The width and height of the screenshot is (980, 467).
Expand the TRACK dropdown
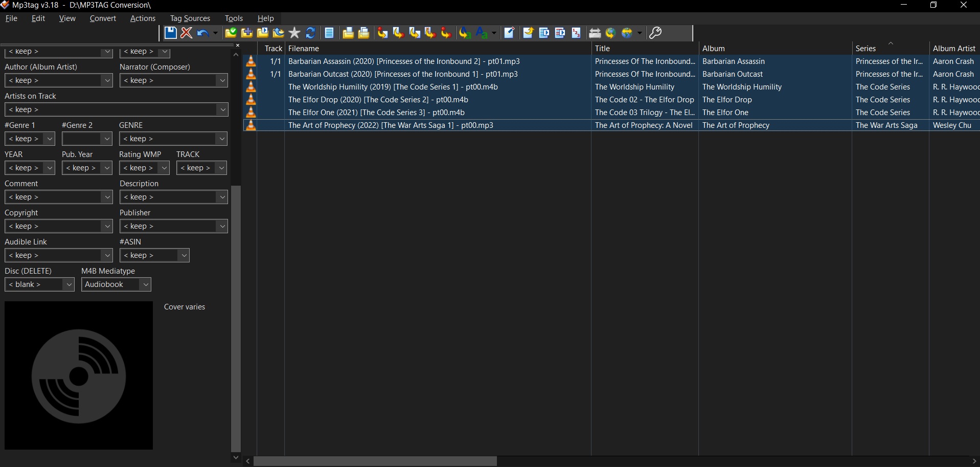point(221,168)
